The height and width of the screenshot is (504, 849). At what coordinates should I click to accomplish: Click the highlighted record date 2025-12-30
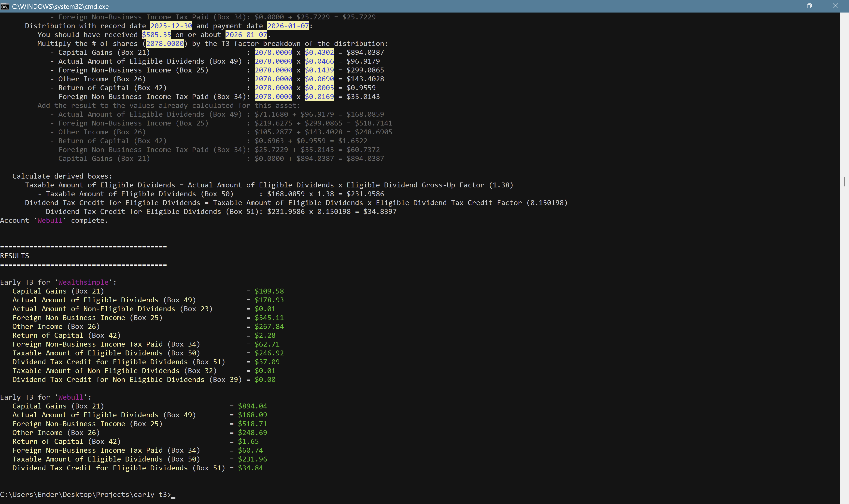pos(171,26)
